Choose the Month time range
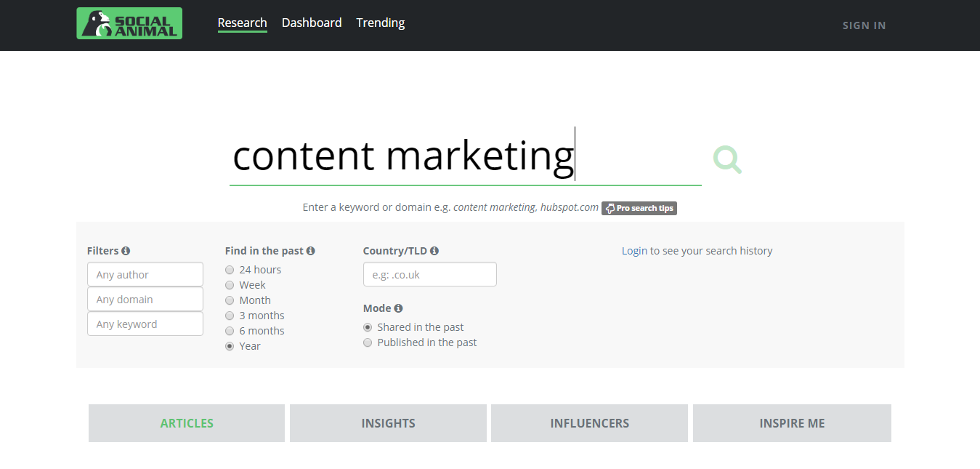980x469 pixels. click(x=230, y=300)
